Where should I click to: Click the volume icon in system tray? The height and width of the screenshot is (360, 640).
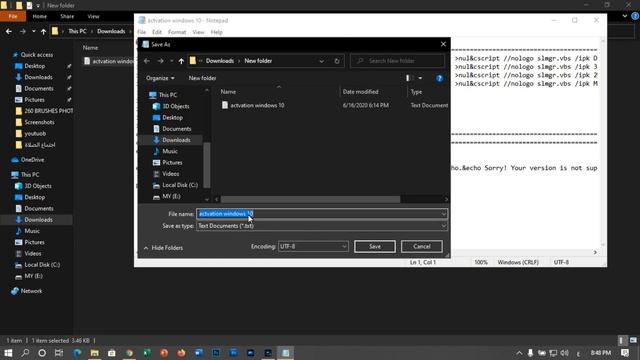tap(564, 353)
